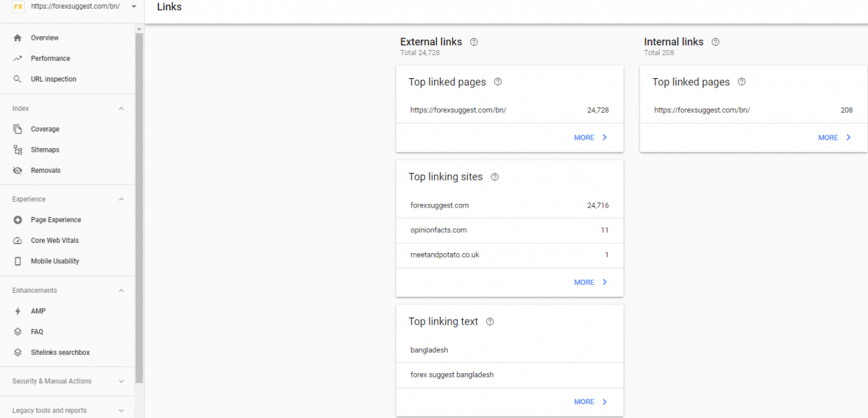868x418 pixels.
Task: Click the Coverage pages icon
Action: coord(17,129)
